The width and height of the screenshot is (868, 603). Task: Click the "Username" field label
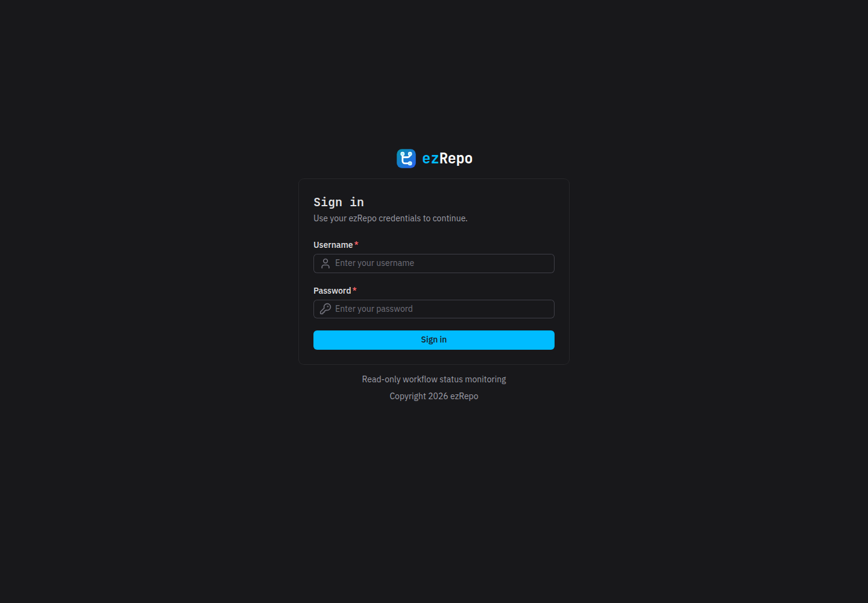pyautogui.click(x=333, y=245)
